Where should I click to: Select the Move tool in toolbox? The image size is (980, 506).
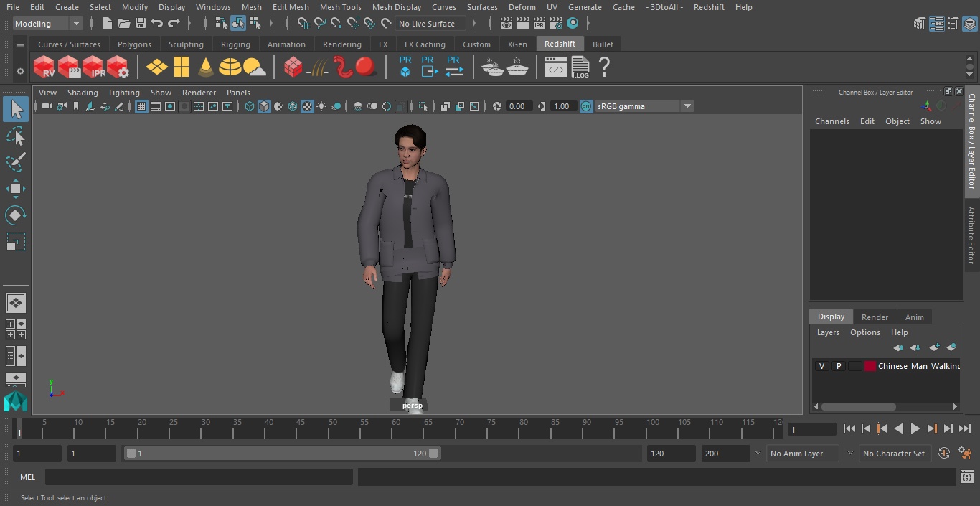15,189
